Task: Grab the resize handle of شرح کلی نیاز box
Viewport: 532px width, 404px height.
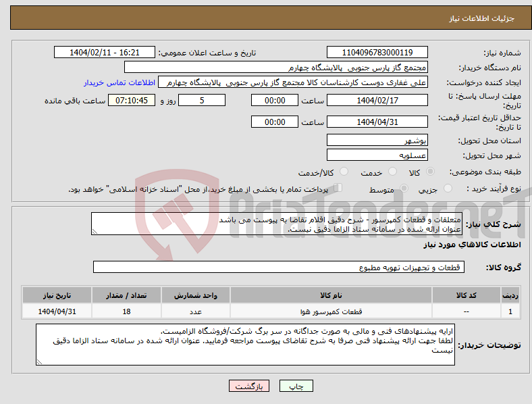Action: tap(95, 232)
